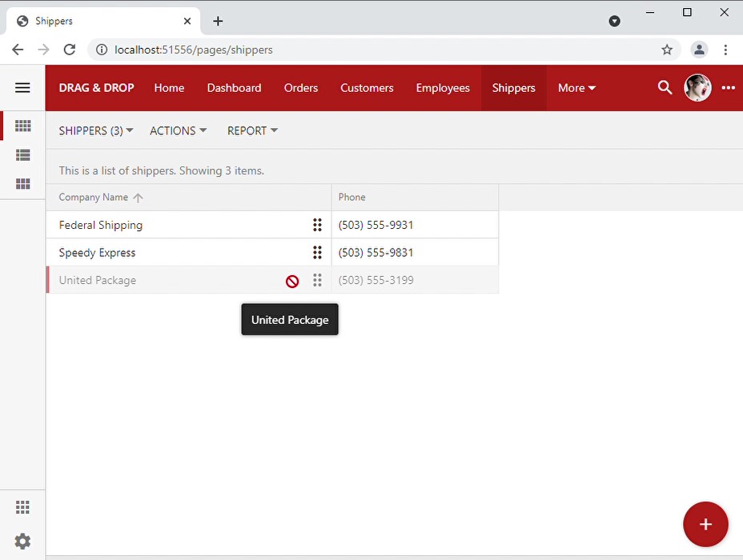Image resolution: width=743 pixels, height=560 pixels.
Task: Navigate to the Customers page
Action: click(x=367, y=88)
